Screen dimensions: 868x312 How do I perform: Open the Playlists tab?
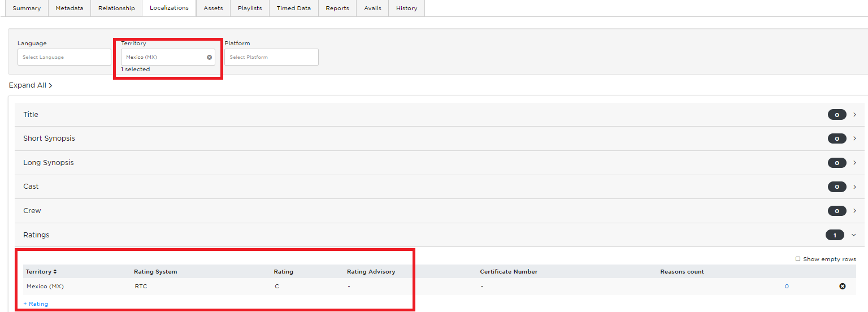tap(250, 8)
